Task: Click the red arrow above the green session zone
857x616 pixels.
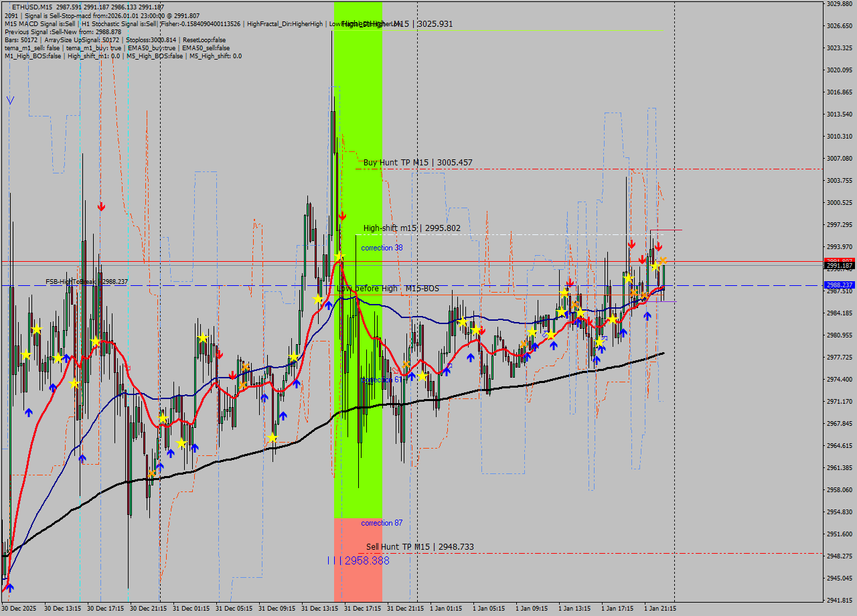Action: click(343, 216)
